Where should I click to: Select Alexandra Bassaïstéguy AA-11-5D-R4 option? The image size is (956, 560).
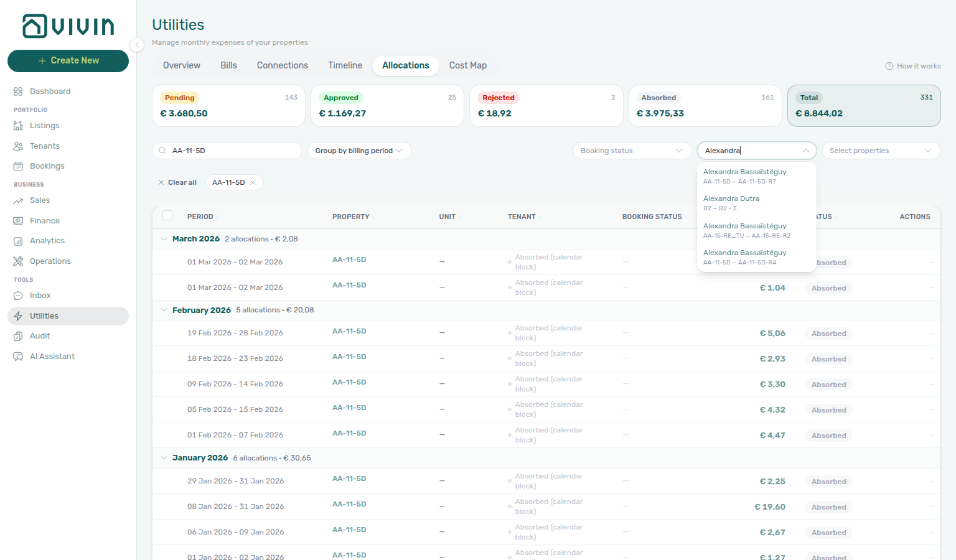click(757, 257)
